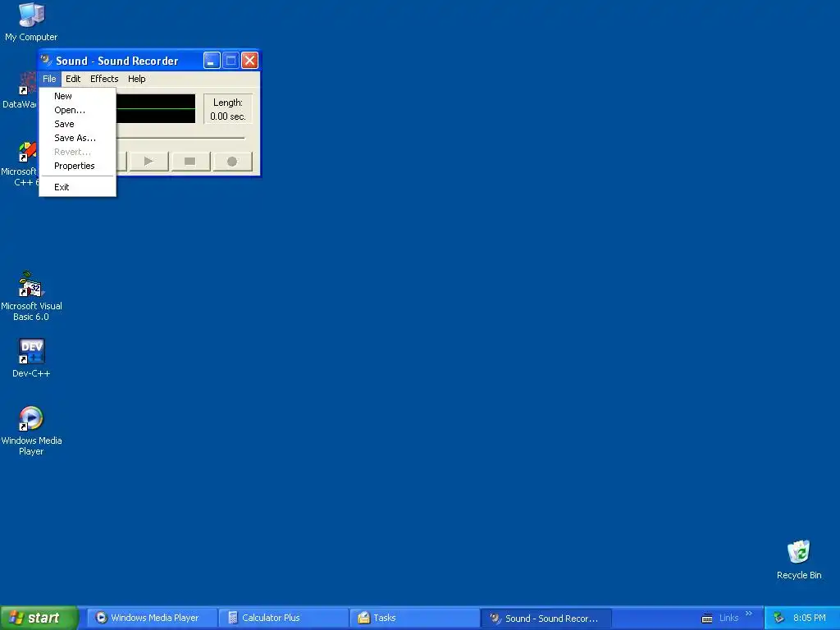Select the My Computer desktop icon

click(x=31, y=22)
